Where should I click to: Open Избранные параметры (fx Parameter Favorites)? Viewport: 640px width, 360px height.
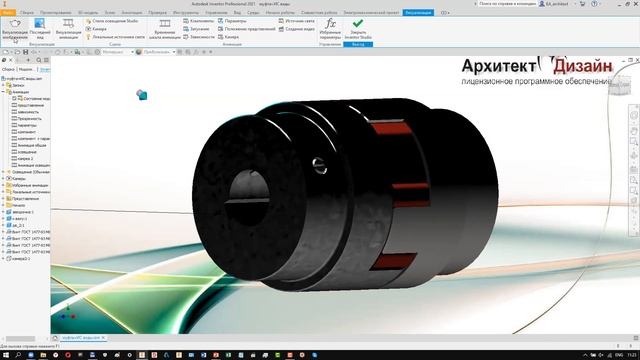[330, 29]
